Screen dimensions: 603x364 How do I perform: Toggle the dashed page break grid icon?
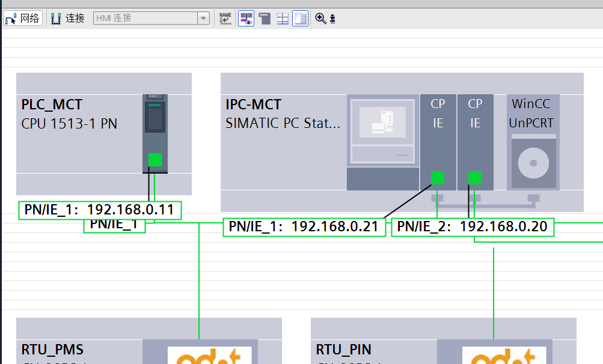click(283, 18)
